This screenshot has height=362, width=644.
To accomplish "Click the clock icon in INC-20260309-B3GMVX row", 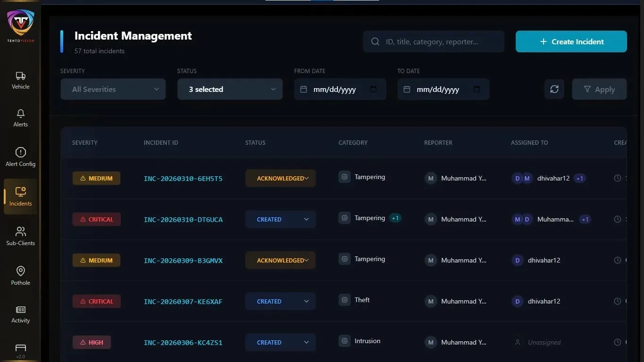I will click(618, 260).
